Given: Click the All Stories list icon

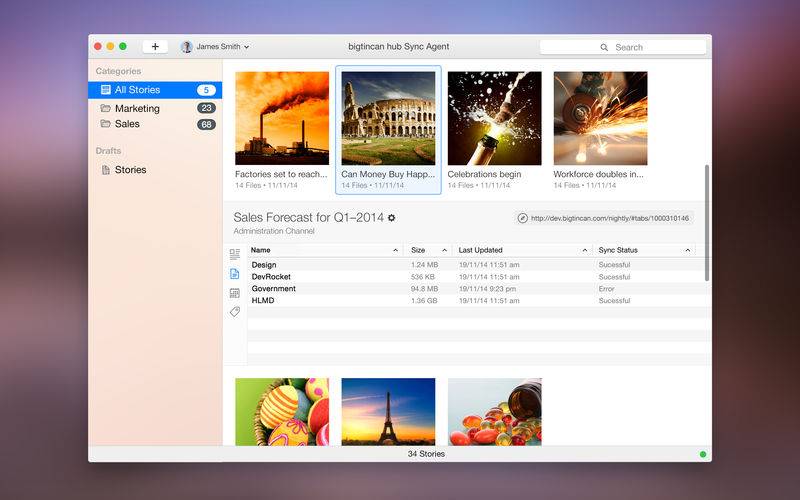Looking at the screenshot, I should (106, 90).
